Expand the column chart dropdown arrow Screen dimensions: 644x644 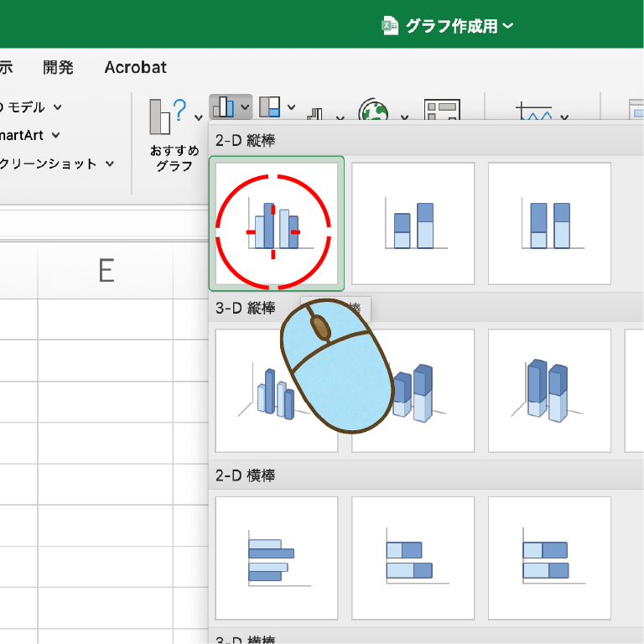coord(245,107)
